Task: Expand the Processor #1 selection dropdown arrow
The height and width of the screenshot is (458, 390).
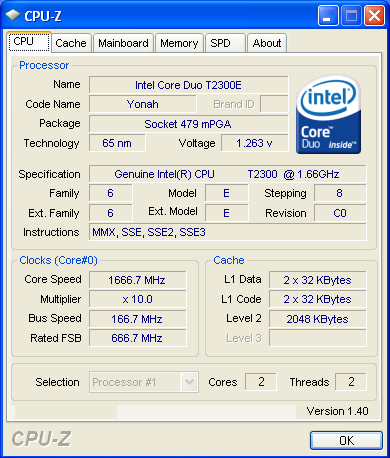Action: click(x=190, y=382)
